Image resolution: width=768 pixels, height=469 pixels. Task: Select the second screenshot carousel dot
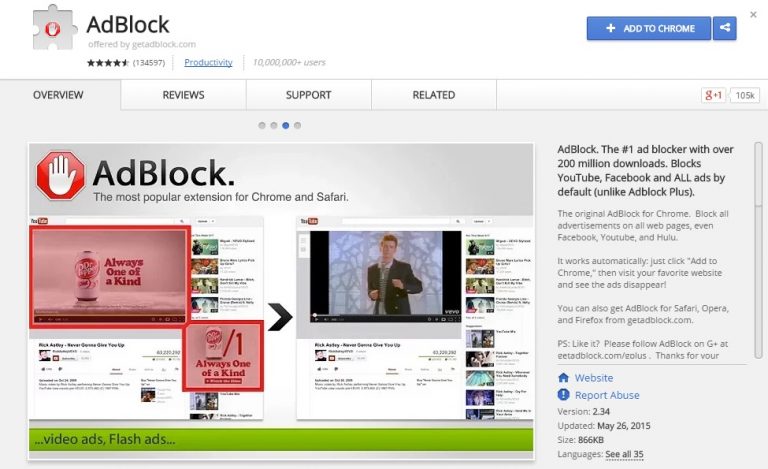(x=274, y=125)
